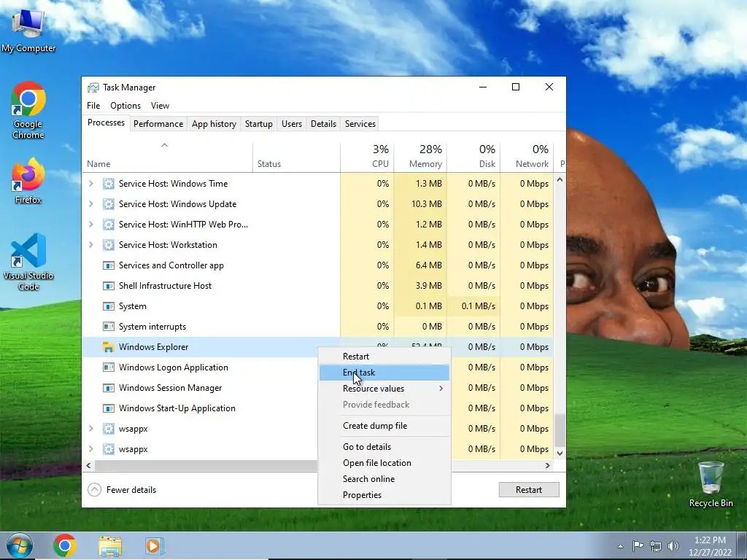747x560 pixels.
Task: Switch to the Performance tab
Action: pyautogui.click(x=158, y=124)
